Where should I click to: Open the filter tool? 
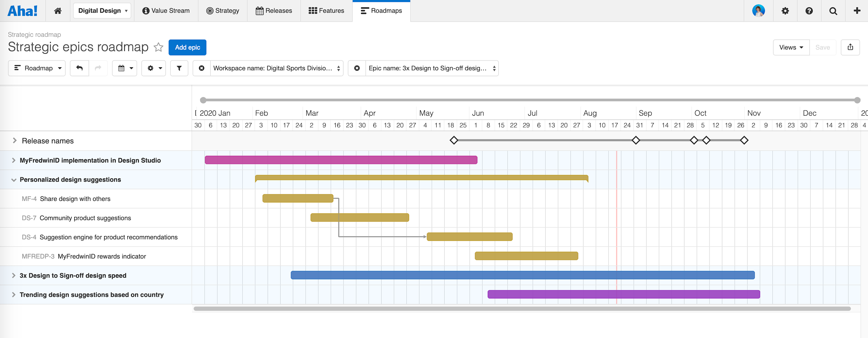pyautogui.click(x=179, y=68)
